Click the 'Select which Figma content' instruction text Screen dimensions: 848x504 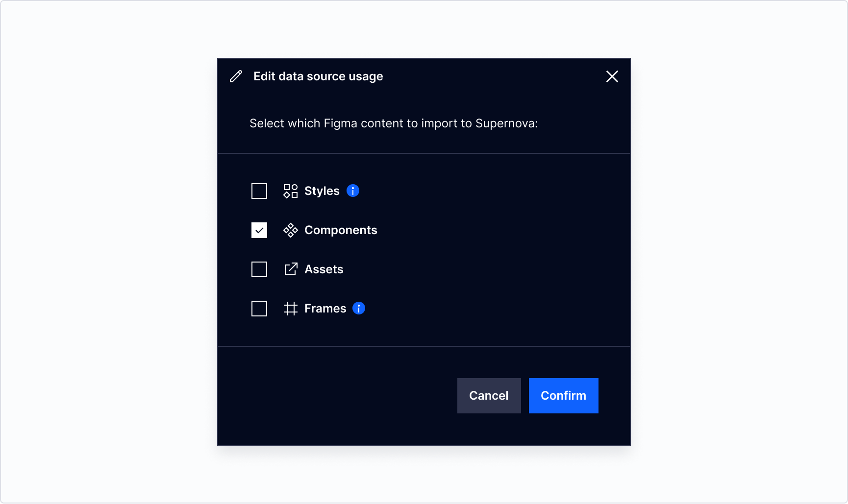pyautogui.click(x=394, y=123)
